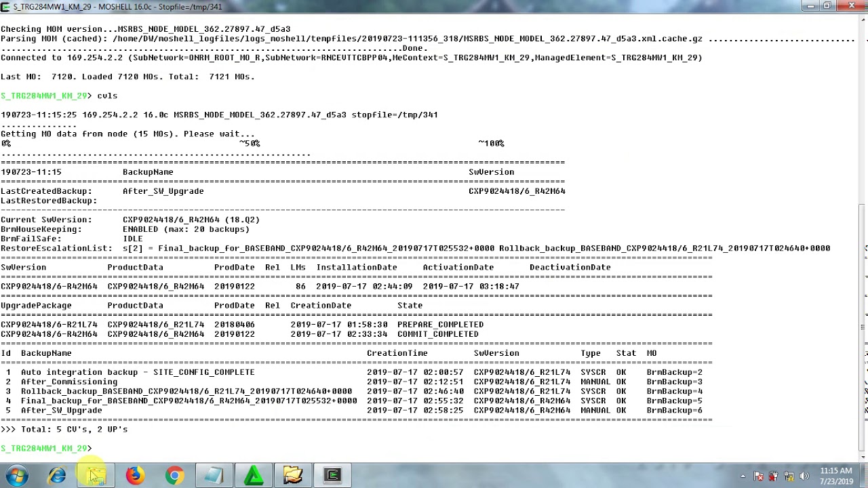The image size is (868, 488).
Task: Maximize the MOSHELL window
Action: click(827, 6)
